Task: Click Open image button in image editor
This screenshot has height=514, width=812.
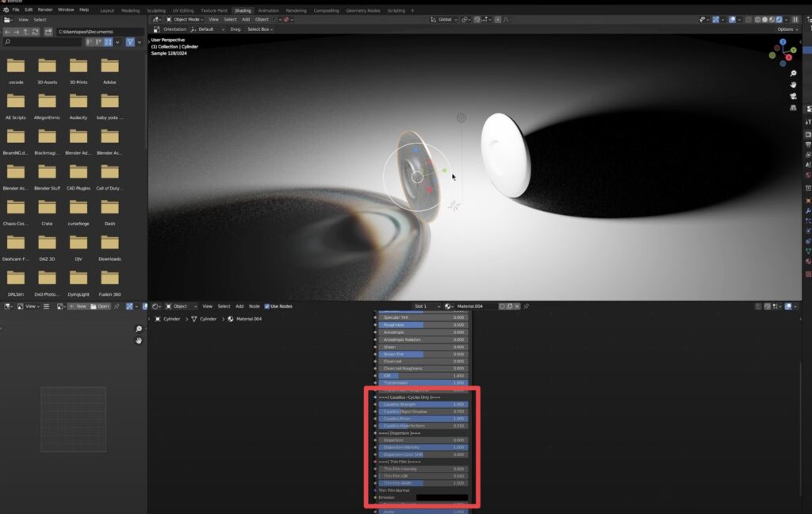Action: click(100, 306)
